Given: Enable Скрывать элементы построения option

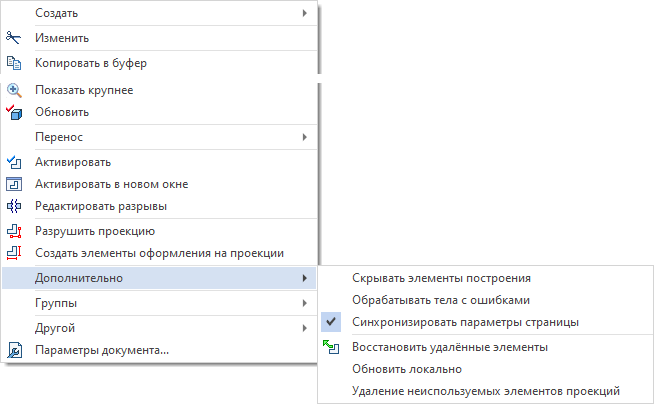Looking at the screenshot, I should coord(441,278).
